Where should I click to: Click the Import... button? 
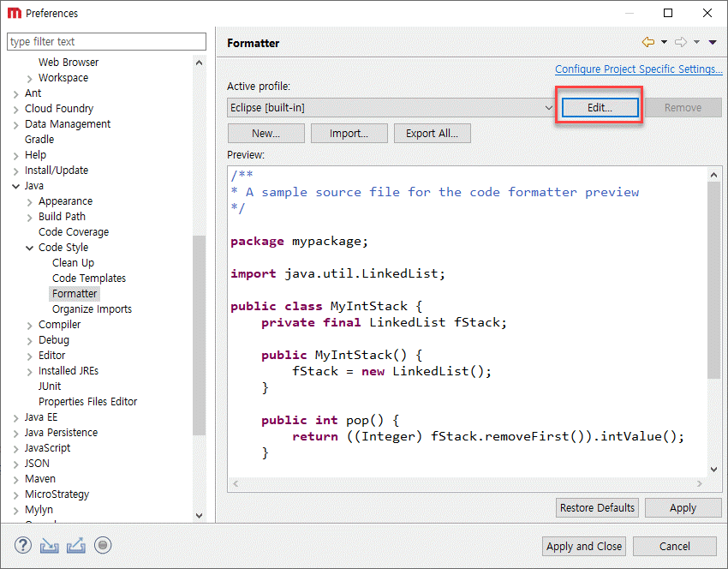tap(349, 134)
